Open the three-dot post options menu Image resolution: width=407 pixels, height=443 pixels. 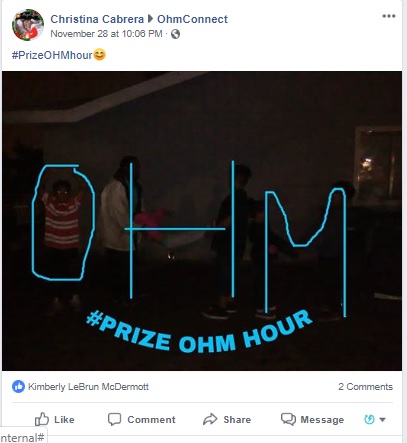point(389,16)
